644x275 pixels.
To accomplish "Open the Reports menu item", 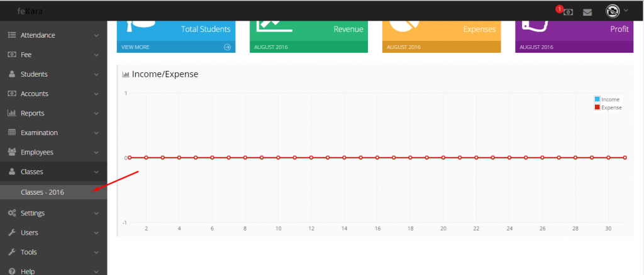I will [x=53, y=113].
